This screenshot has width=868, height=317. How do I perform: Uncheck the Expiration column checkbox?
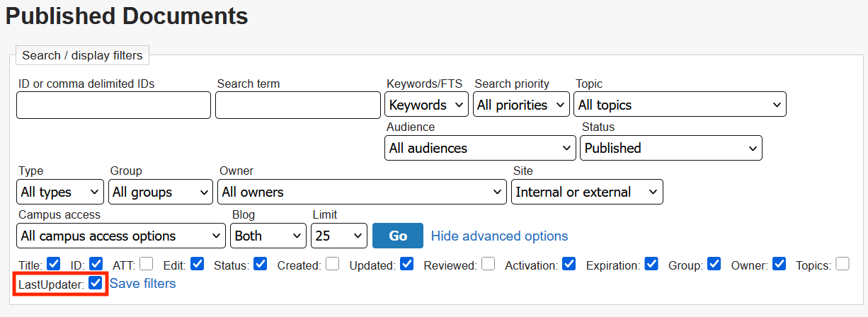click(x=652, y=265)
